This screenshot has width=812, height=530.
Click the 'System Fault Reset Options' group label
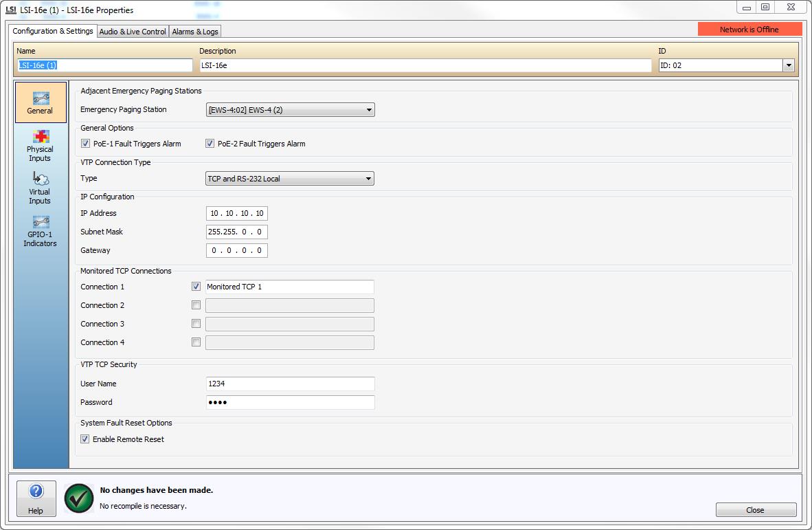tap(126, 423)
